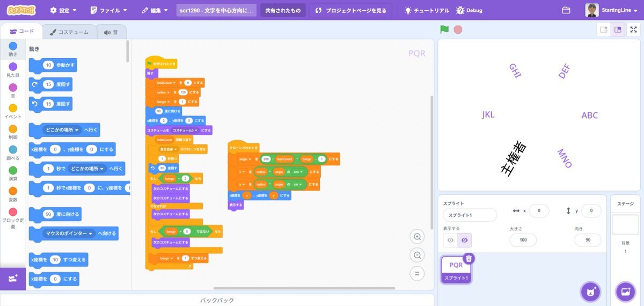Switch to the 音 sounds tab
The width and height of the screenshot is (644, 306).
pos(112,32)
